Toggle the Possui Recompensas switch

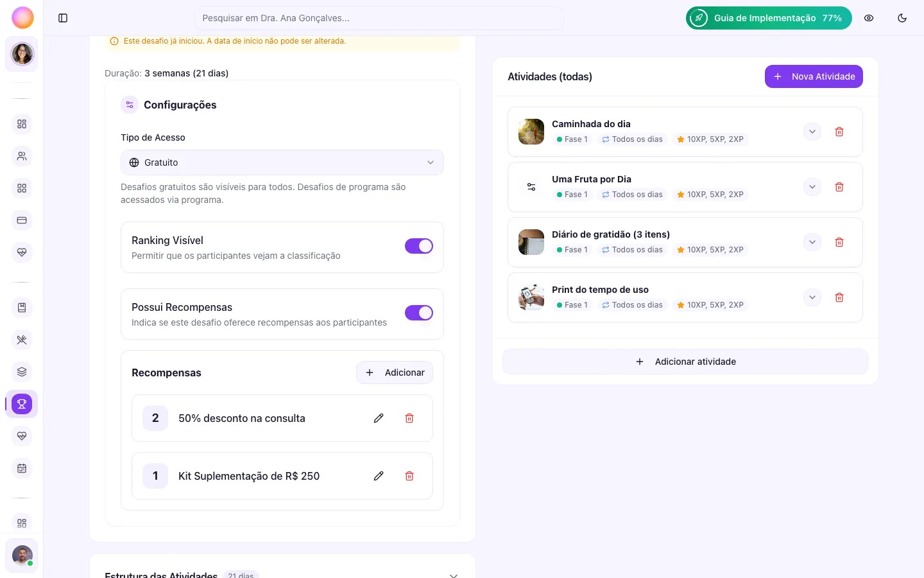[x=419, y=313]
